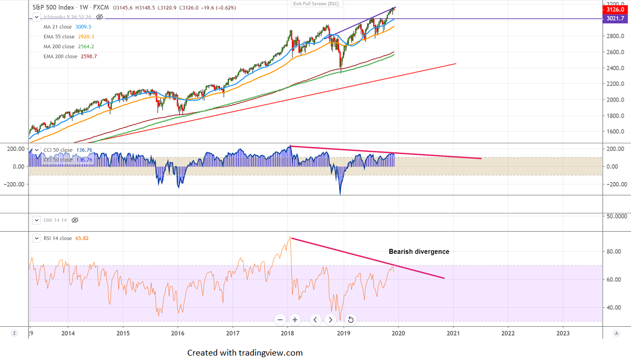Screen dimensions: 631x364
Task: Click the red 3126.0 current price label
Action: (x=616, y=9)
